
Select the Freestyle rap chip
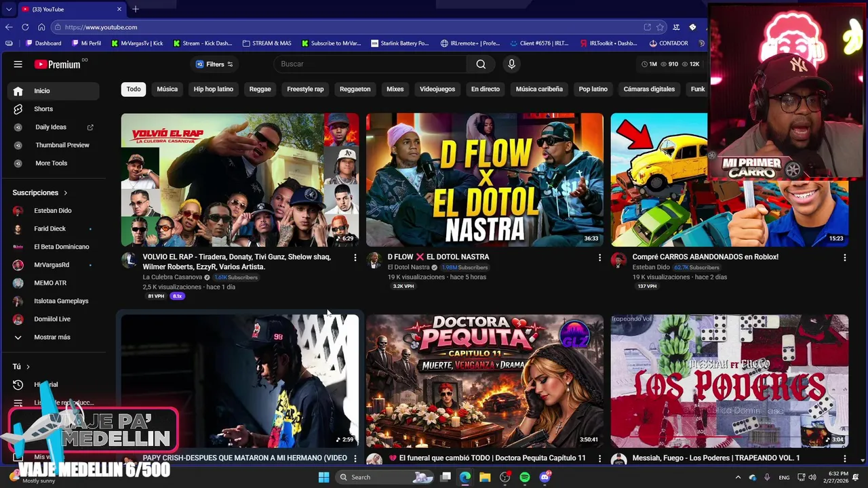[x=305, y=89]
